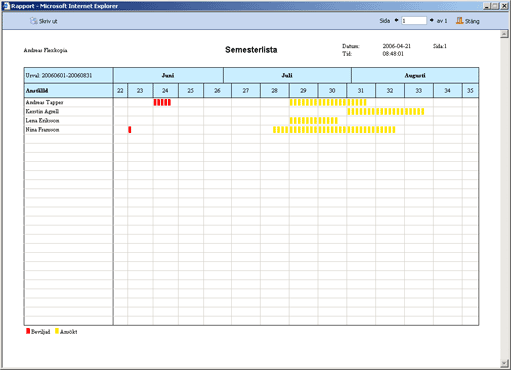Click the Stäng text button

tap(472, 21)
